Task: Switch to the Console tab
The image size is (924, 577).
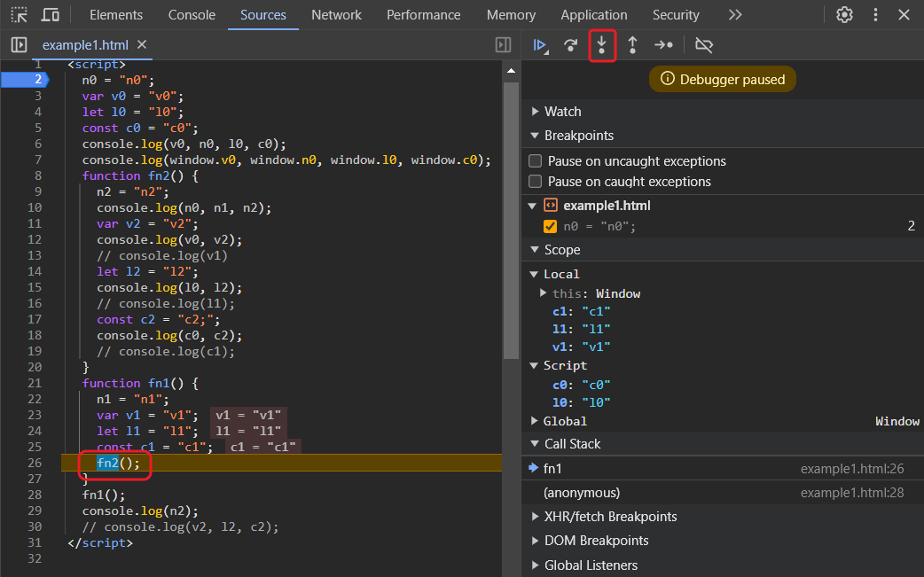Action: [x=192, y=15]
